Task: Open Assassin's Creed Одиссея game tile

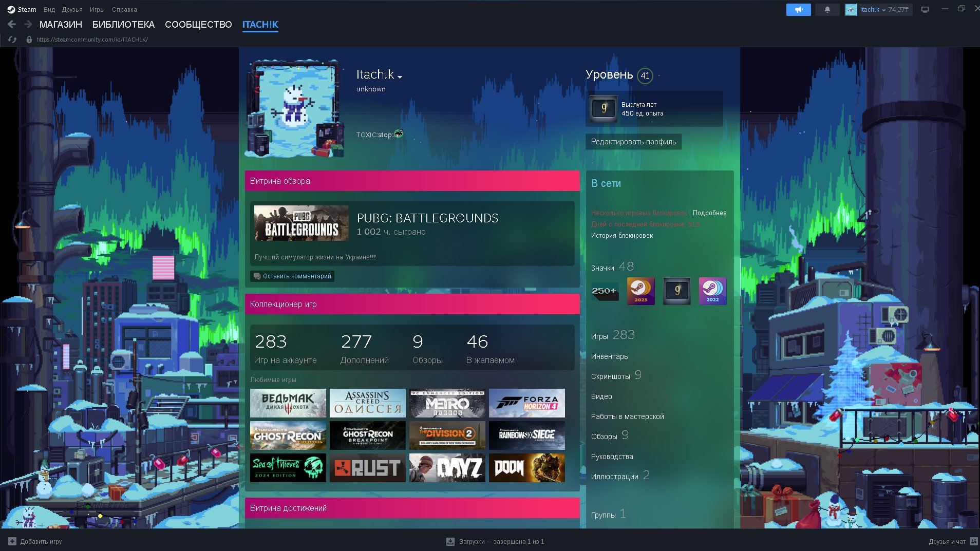Action: (x=368, y=403)
